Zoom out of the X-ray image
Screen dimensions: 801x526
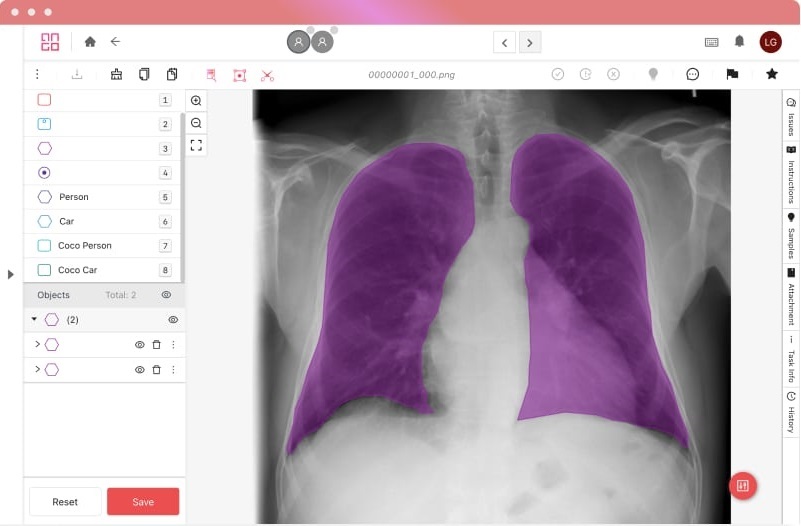click(196, 123)
